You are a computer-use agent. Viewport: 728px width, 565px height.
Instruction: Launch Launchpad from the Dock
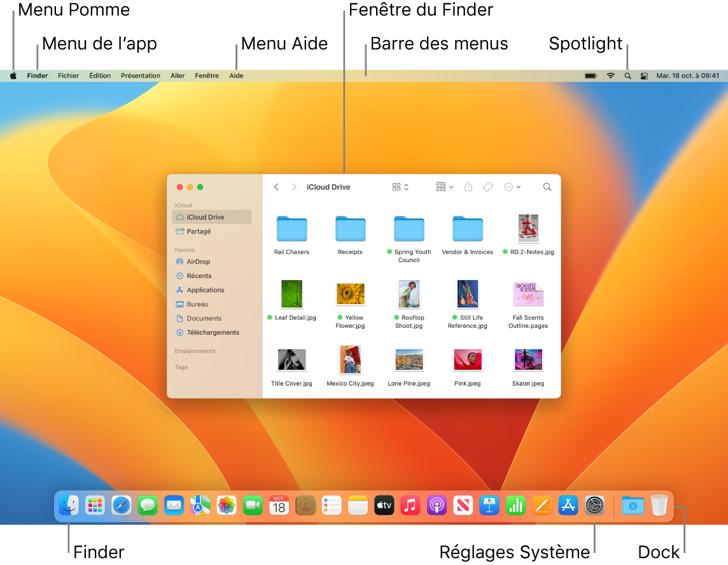tap(95, 505)
